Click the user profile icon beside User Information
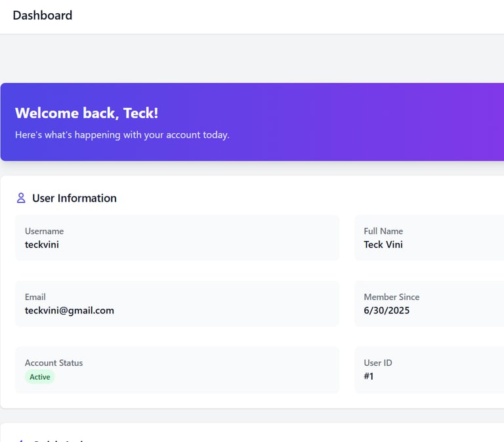Image resolution: width=504 pixels, height=442 pixels. pyautogui.click(x=21, y=198)
